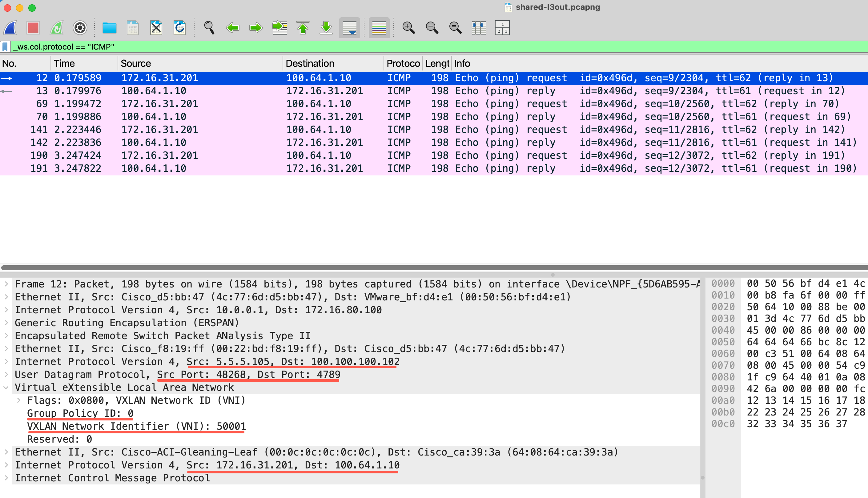The height and width of the screenshot is (498, 868).
Task: Click the Save capture file icon
Action: tap(133, 28)
